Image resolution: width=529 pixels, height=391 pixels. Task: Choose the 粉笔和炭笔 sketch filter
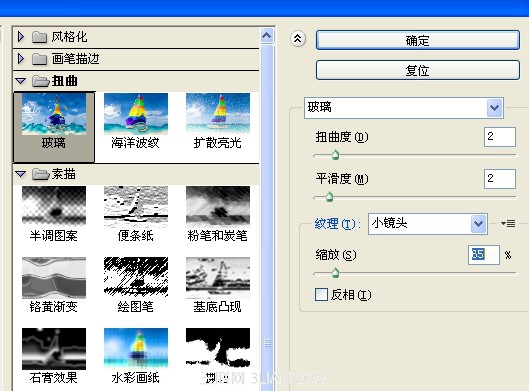coord(218,206)
